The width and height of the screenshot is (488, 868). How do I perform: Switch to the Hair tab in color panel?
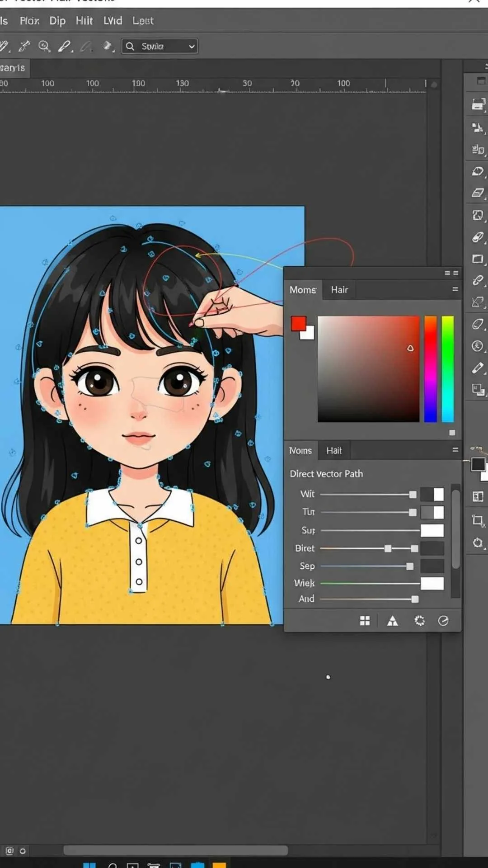[339, 290]
